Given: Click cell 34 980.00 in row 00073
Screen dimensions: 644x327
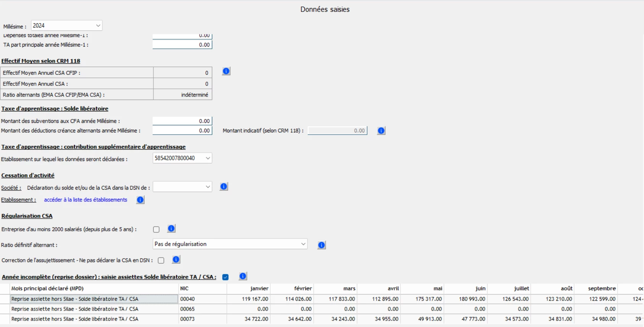Looking at the screenshot, I should pyautogui.click(x=596, y=319).
